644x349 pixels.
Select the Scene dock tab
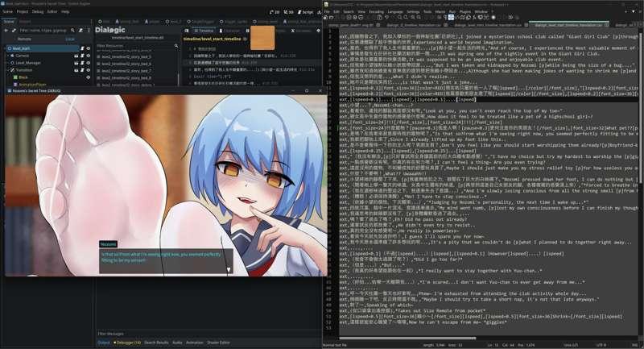tap(9, 22)
